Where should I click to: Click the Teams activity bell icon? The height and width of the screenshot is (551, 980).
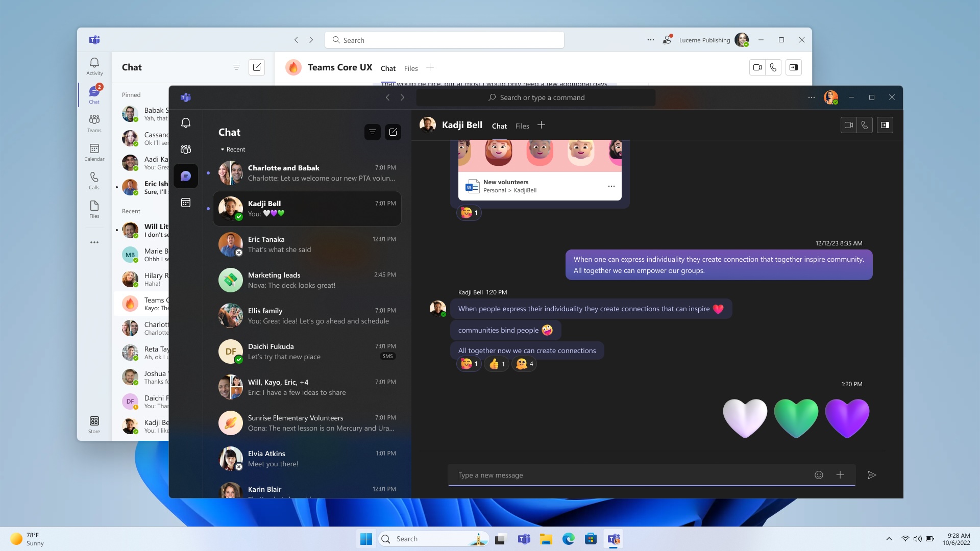(186, 122)
